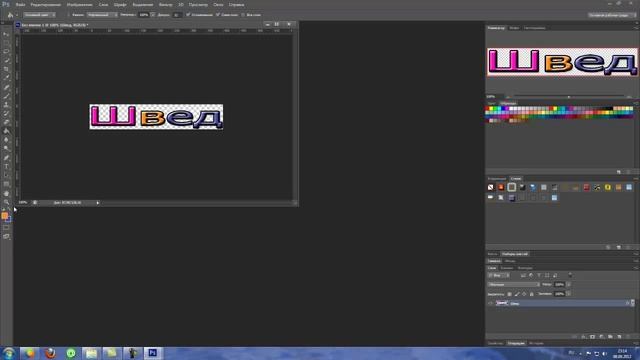
Task: Select the Path Selection tool
Action: tap(6, 176)
